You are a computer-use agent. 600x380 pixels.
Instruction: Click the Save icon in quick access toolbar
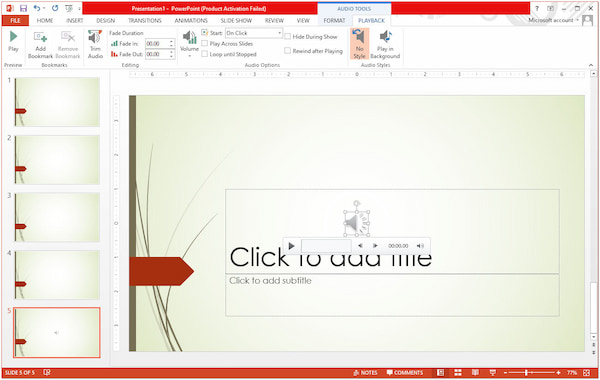click(x=23, y=8)
